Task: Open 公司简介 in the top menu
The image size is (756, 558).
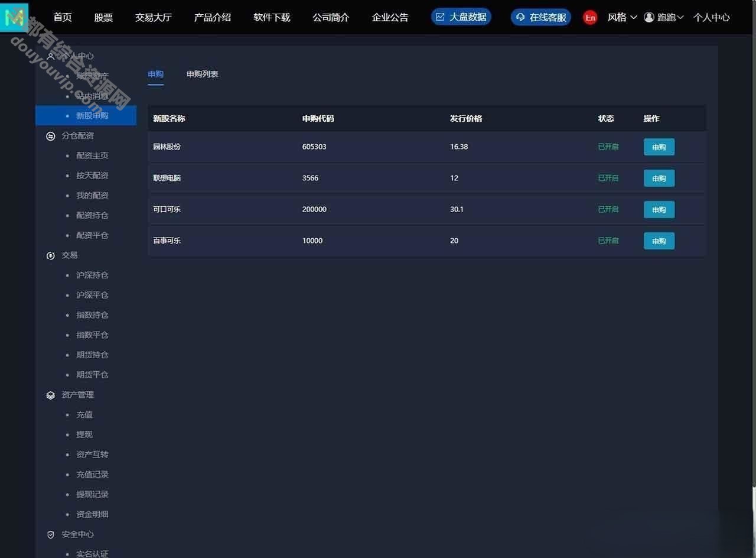Action: pyautogui.click(x=331, y=17)
